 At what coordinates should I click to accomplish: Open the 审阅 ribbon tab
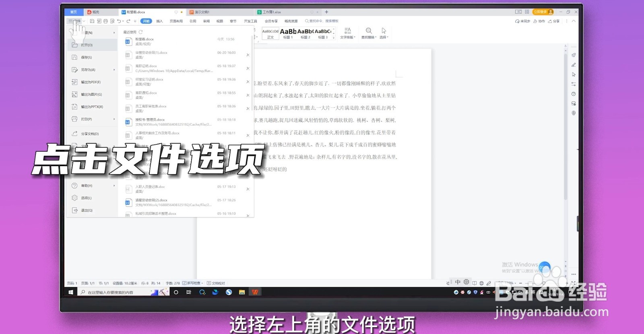coord(206,21)
